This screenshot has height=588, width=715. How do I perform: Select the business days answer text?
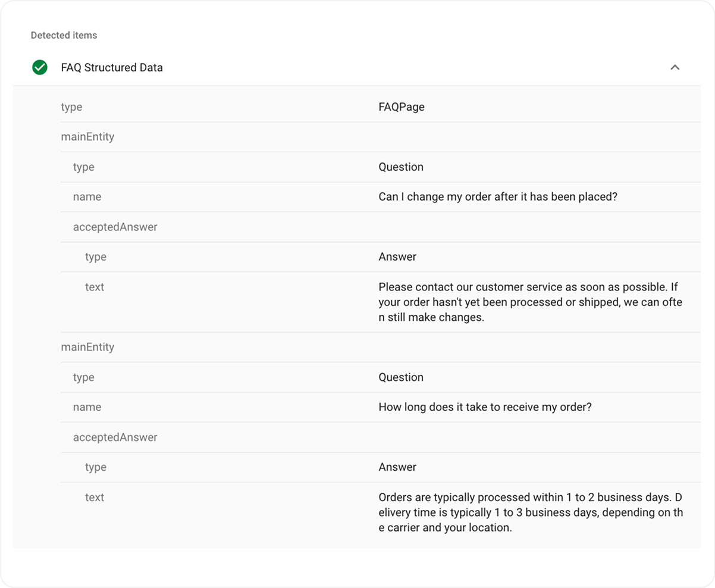529,512
